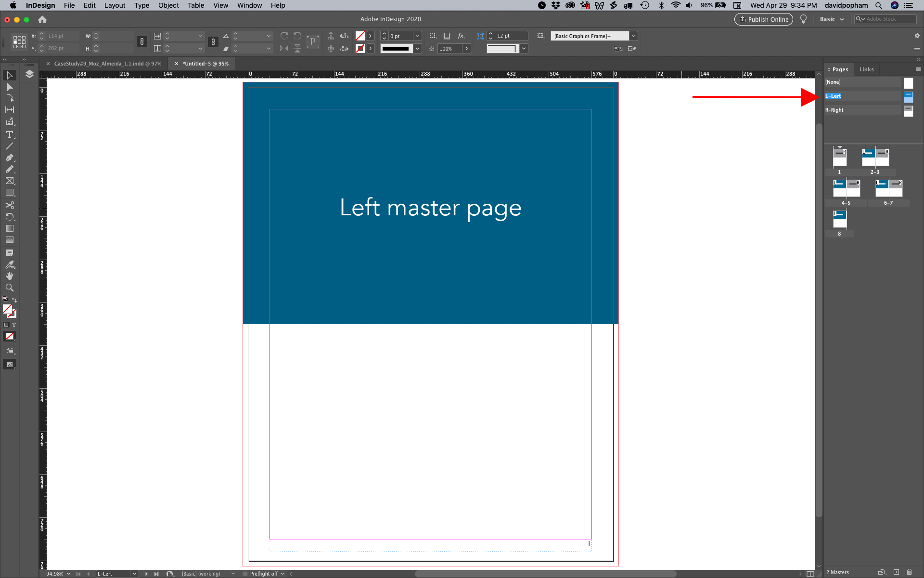Switch to the Links panel

(866, 69)
